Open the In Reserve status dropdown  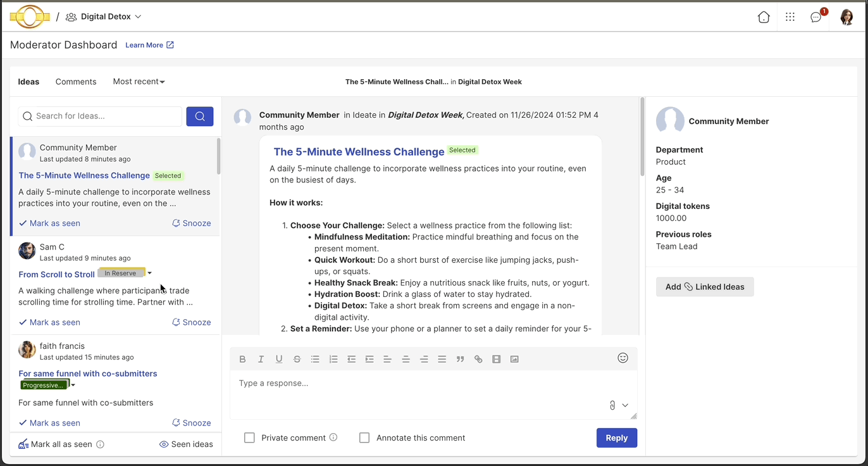[150, 274]
